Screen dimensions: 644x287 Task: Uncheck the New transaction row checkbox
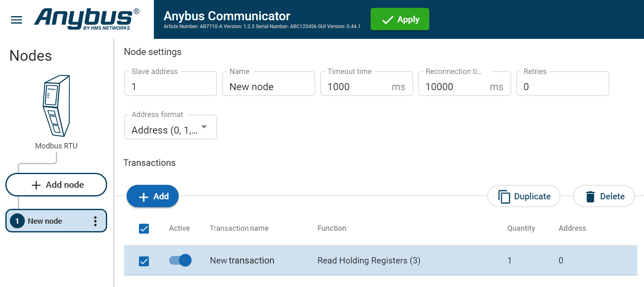(144, 260)
